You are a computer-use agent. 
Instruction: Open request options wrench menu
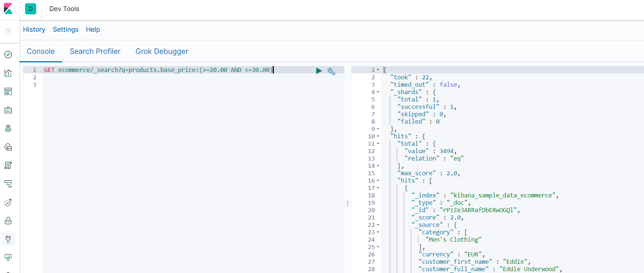click(331, 71)
